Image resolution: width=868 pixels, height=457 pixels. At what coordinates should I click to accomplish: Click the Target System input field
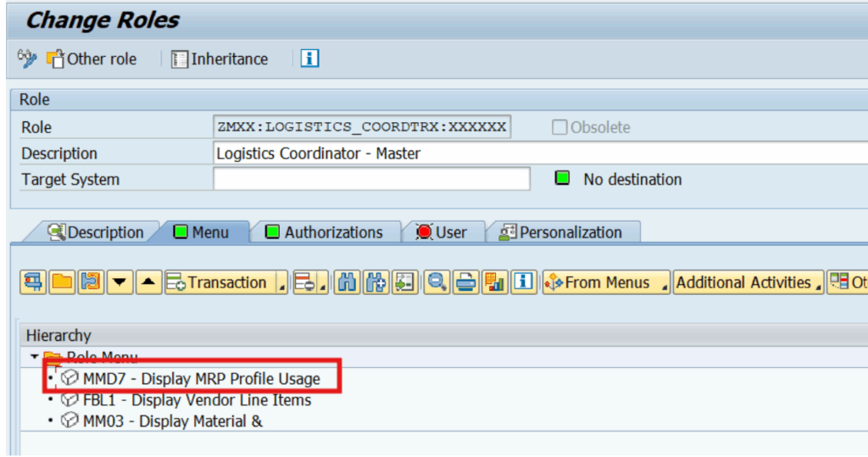(x=371, y=180)
